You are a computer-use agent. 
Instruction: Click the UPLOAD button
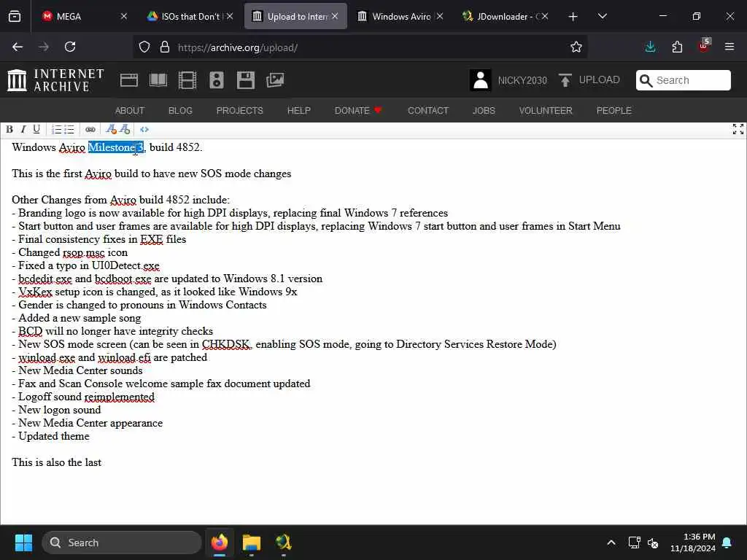tap(589, 80)
